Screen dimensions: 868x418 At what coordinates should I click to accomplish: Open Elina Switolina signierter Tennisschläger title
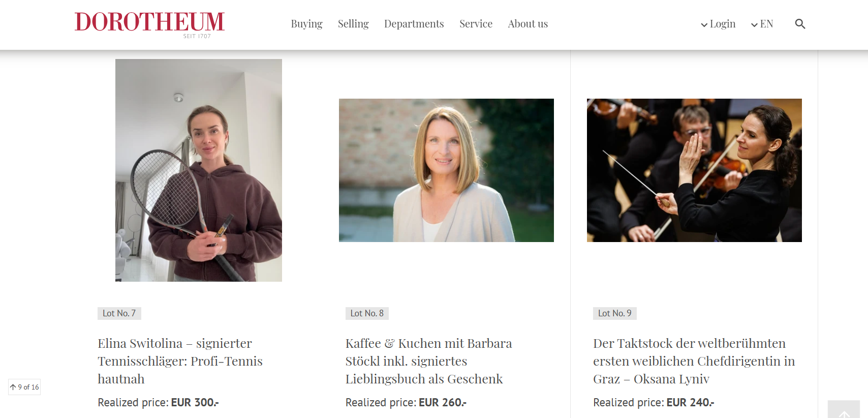point(180,361)
